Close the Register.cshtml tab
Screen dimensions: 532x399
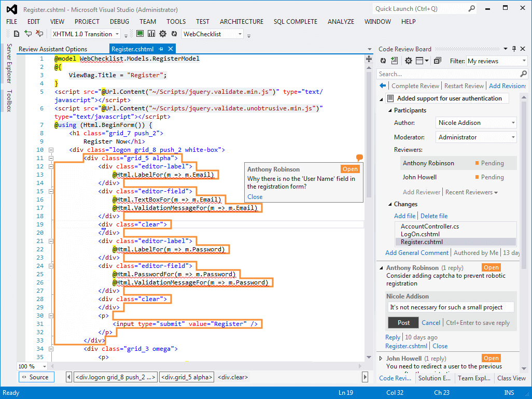(x=171, y=49)
